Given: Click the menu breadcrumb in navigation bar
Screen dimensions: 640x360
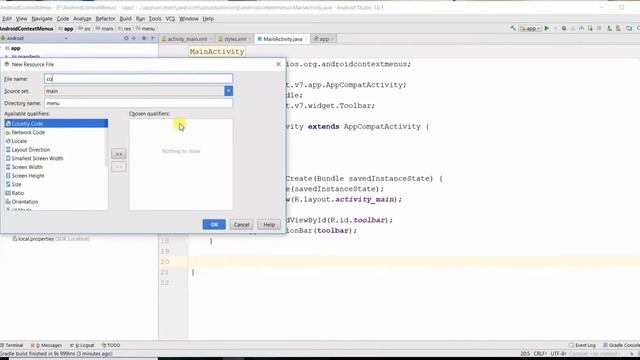Looking at the screenshot, I should [145, 29].
